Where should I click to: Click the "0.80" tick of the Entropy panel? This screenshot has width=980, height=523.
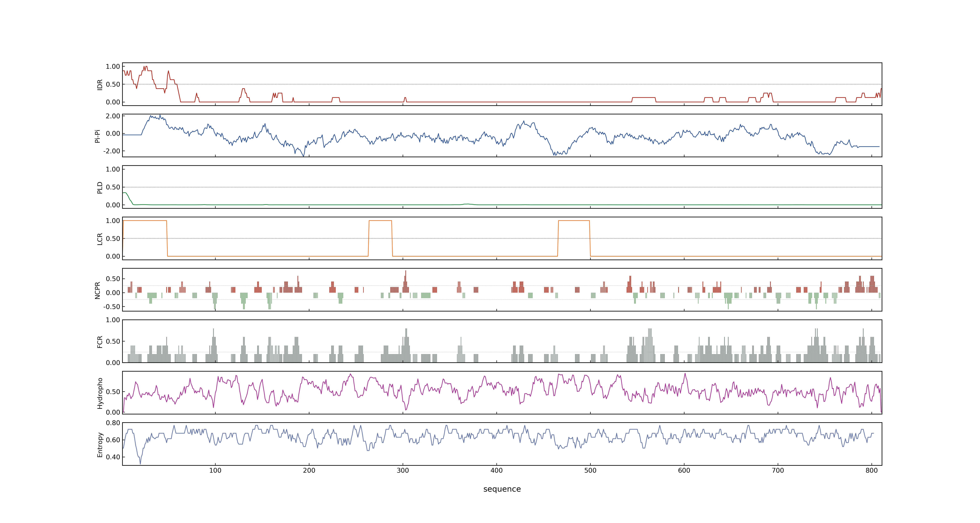113,423
